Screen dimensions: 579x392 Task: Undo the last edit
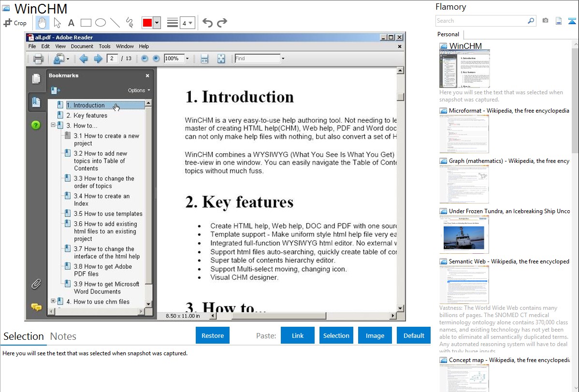point(207,23)
